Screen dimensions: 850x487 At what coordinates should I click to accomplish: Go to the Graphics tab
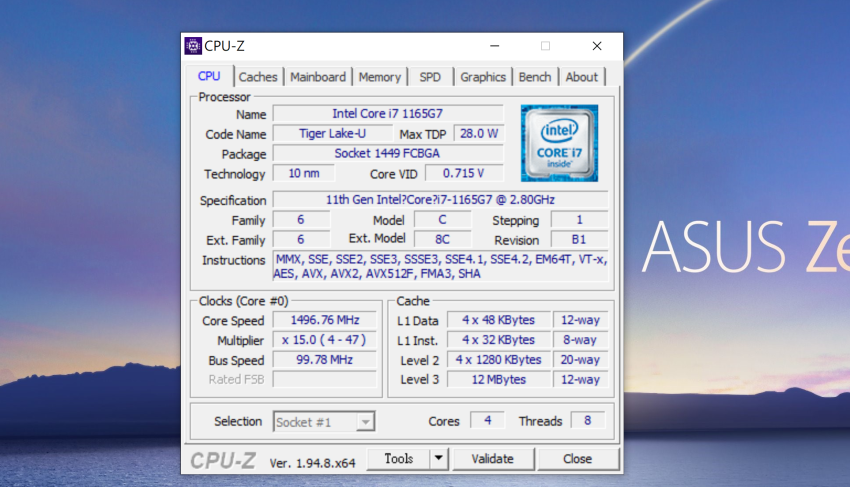click(483, 77)
